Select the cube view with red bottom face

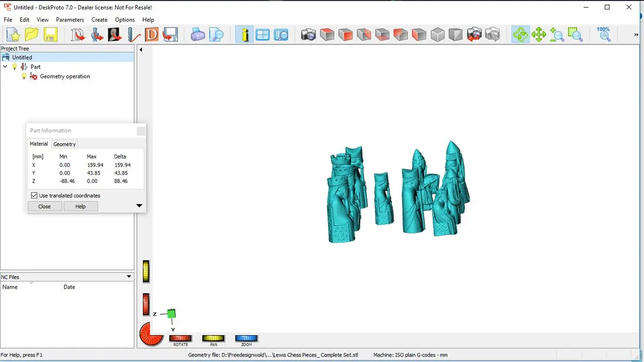[x=382, y=35]
